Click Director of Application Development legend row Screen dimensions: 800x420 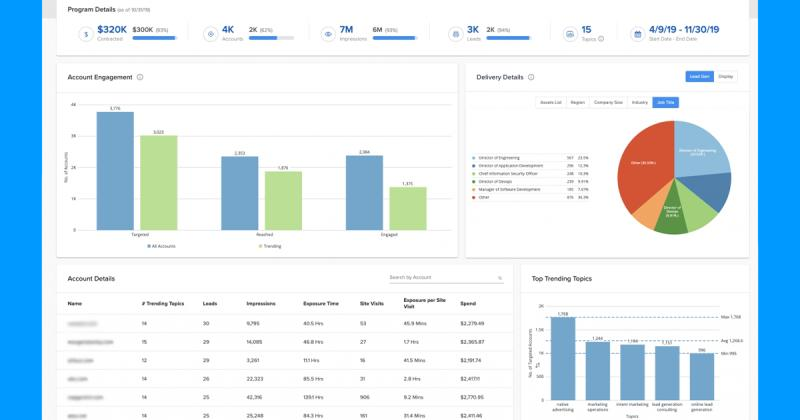(x=530, y=166)
